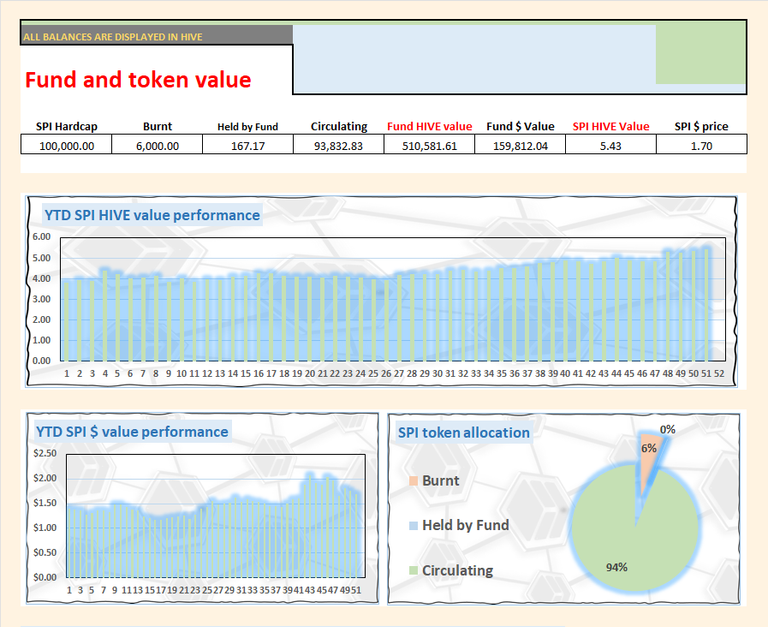Select 'YTD SPI HIVE value performance' chart title
Screen dimensions: 768x627
[152, 215]
